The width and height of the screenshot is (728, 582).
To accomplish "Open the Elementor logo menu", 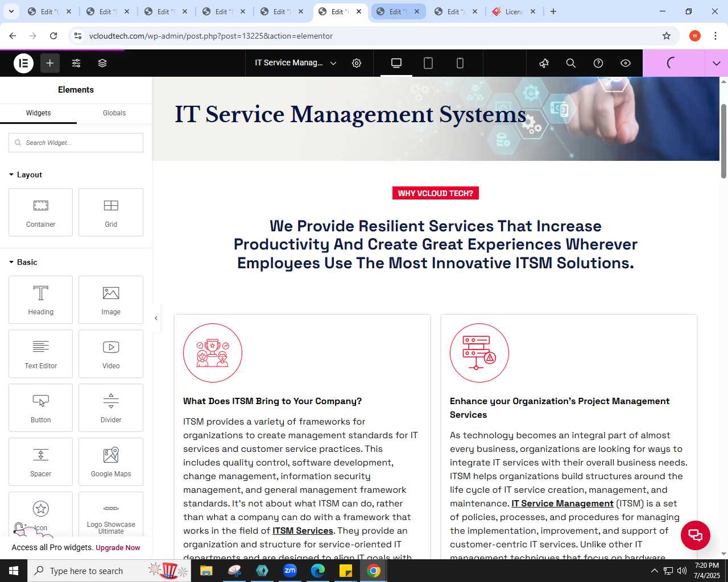I will pos(24,63).
